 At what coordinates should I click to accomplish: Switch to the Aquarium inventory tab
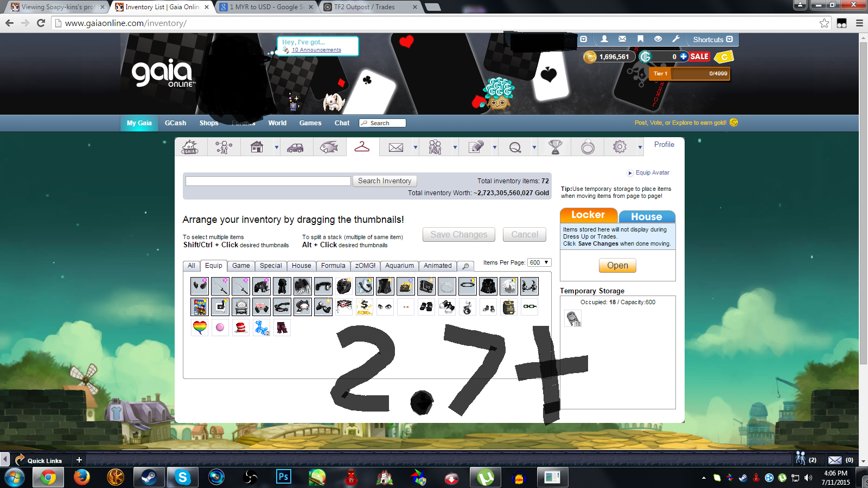click(x=399, y=266)
